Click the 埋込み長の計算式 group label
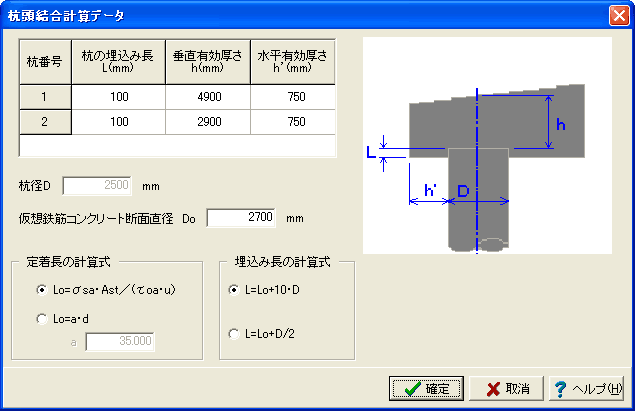The height and width of the screenshot is (411, 635). [282, 262]
